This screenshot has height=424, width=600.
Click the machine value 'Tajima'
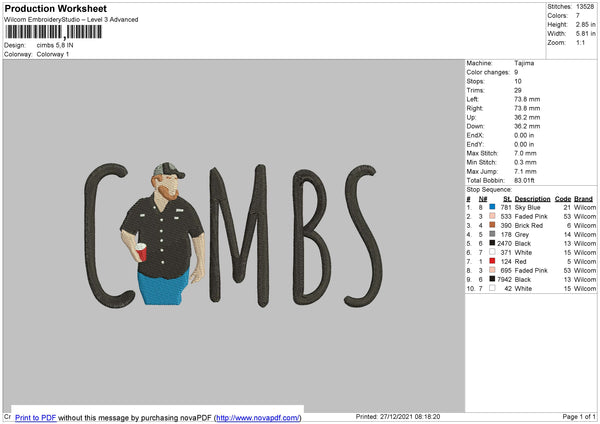524,63
